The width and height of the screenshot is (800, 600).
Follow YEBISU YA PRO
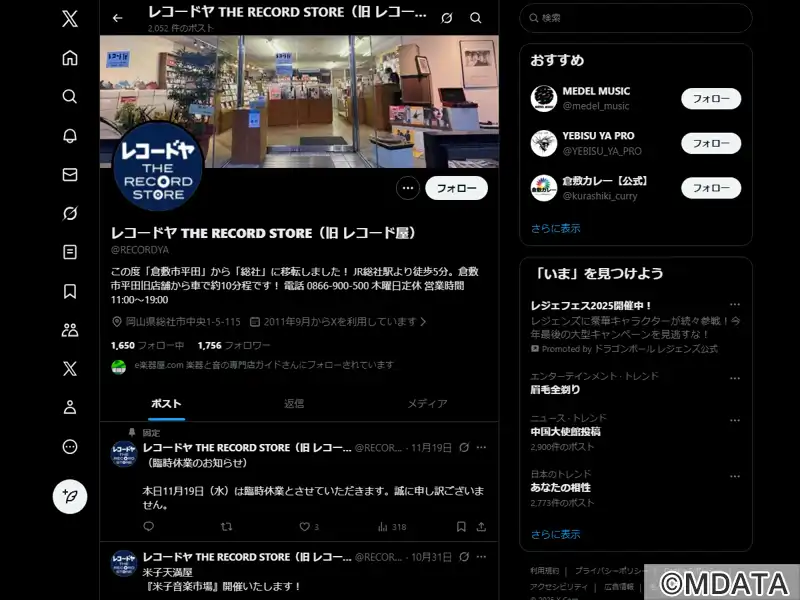tap(711, 143)
